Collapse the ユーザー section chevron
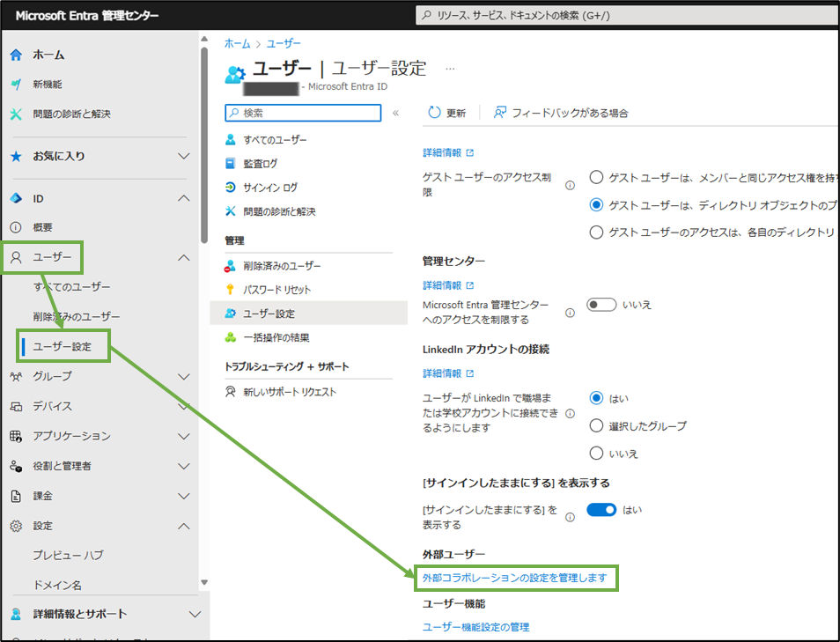 tap(184, 258)
